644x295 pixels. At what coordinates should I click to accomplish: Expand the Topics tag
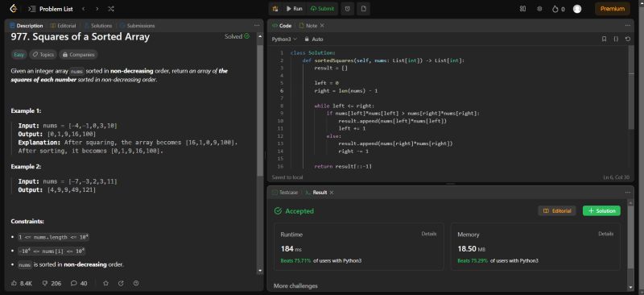(x=43, y=54)
